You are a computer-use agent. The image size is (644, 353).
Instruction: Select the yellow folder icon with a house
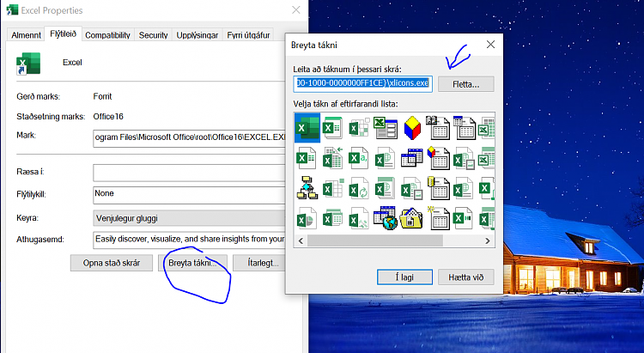(411, 219)
